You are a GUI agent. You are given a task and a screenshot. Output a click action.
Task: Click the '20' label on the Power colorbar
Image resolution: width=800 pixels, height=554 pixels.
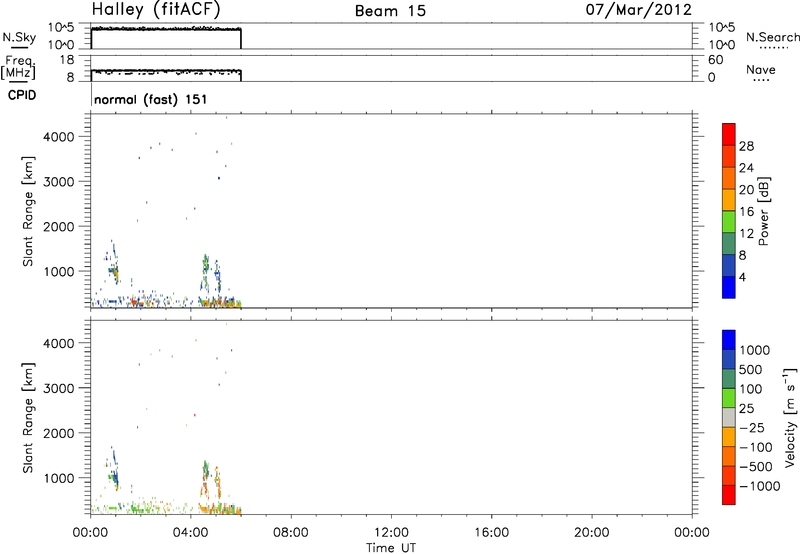coord(746,190)
